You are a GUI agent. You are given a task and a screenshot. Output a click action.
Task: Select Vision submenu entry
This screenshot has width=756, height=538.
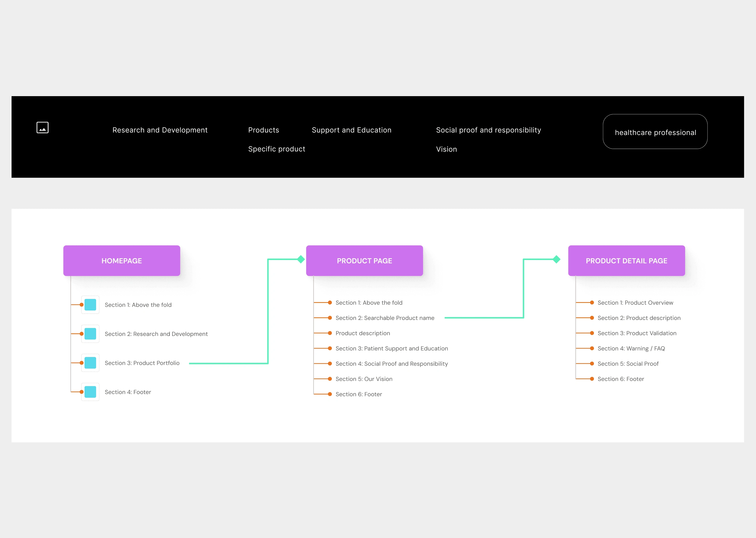click(446, 149)
